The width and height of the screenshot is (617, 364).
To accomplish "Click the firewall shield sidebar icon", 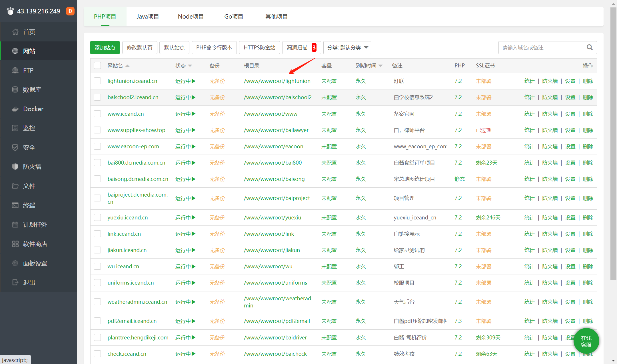I will point(15,167).
